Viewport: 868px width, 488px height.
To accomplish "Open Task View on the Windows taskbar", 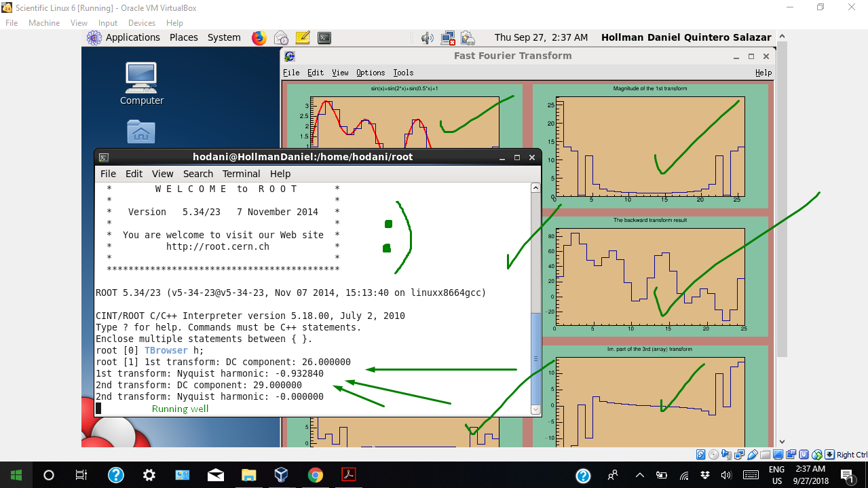I will click(81, 475).
